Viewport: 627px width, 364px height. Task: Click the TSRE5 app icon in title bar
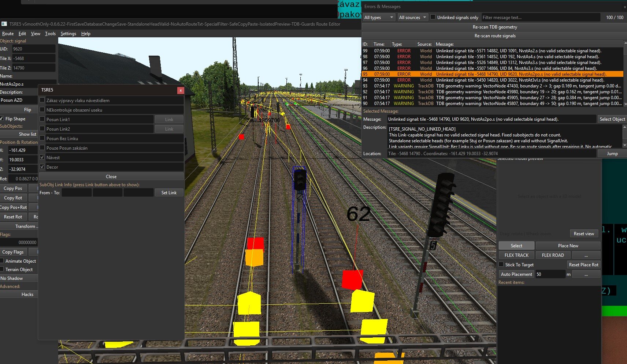tap(4, 24)
